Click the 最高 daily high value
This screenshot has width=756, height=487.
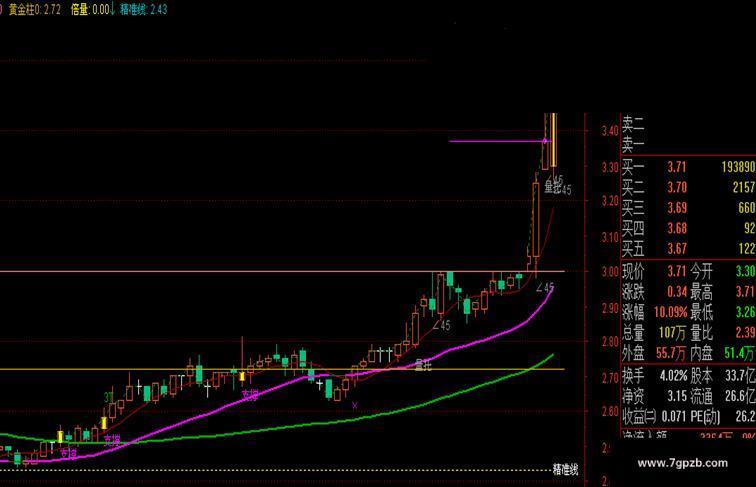coord(745,291)
